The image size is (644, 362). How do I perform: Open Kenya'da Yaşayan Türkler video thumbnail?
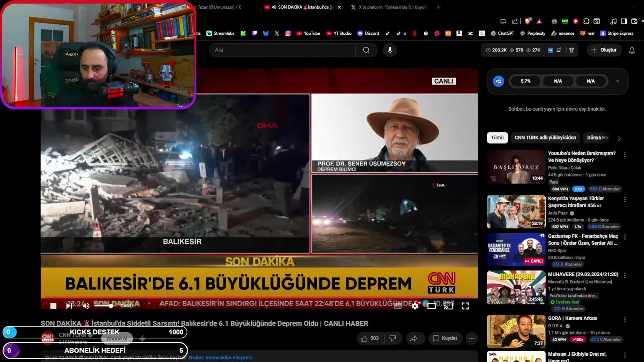pyautogui.click(x=516, y=212)
